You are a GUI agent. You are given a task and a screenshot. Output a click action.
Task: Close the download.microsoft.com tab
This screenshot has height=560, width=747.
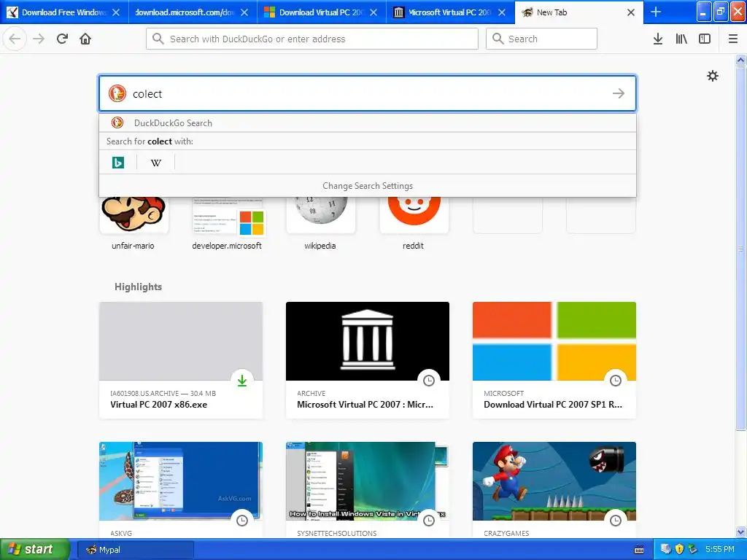click(x=244, y=12)
